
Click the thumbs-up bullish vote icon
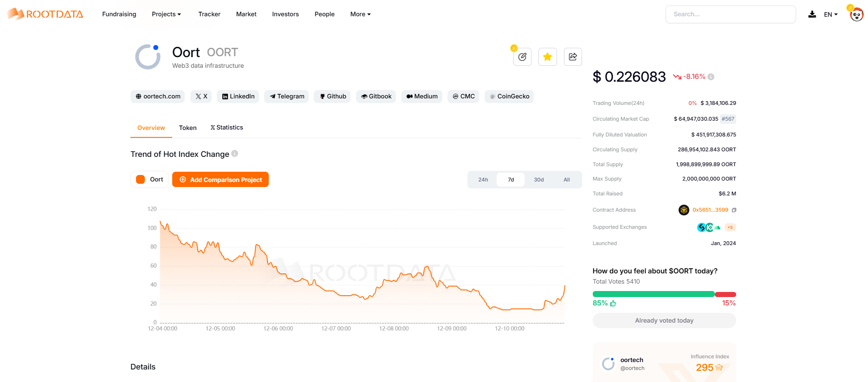click(613, 303)
